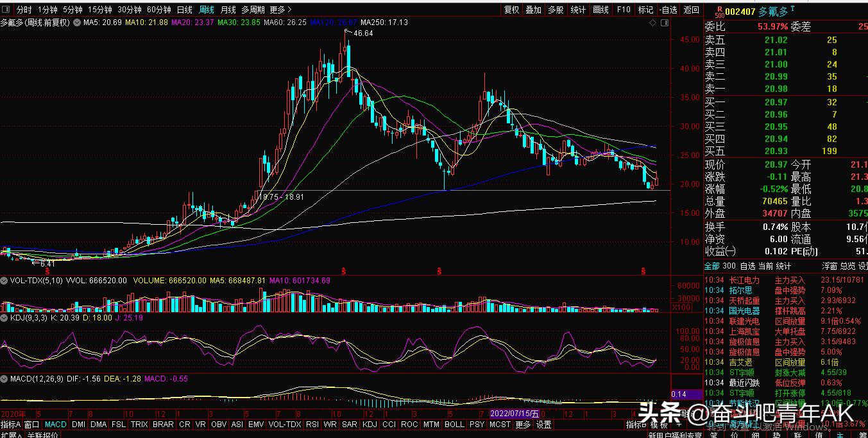The width and height of the screenshot is (868, 438).
Task: Switch to 日线 daily chart tab
Action: click(x=184, y=10)
